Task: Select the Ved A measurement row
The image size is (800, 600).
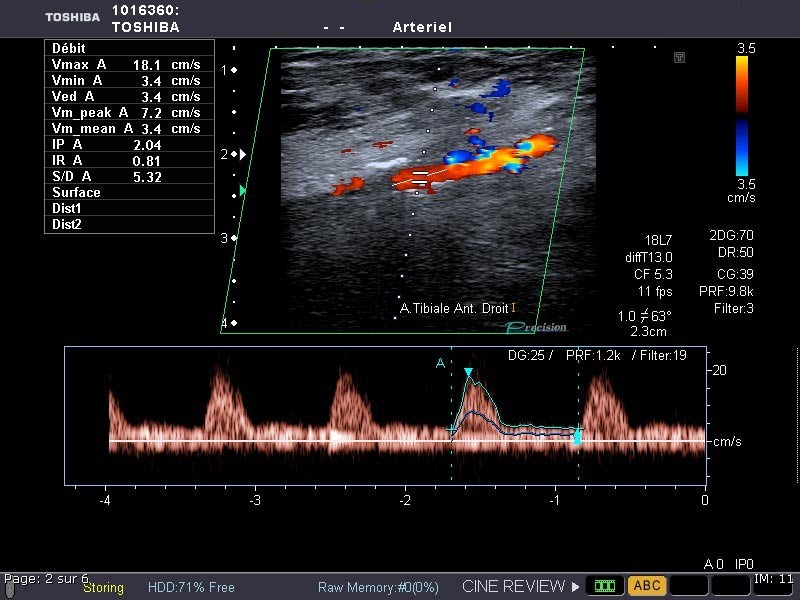Action: pyautogui.click(x=130, y=96)
